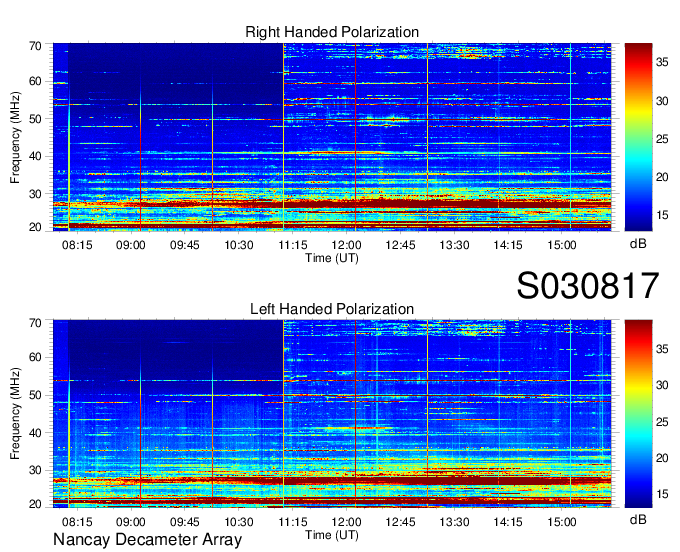This screenshot has height=552, width=680.
Task: Click the 12:00 time tick in top plot
Action: [x=347, y=245]
